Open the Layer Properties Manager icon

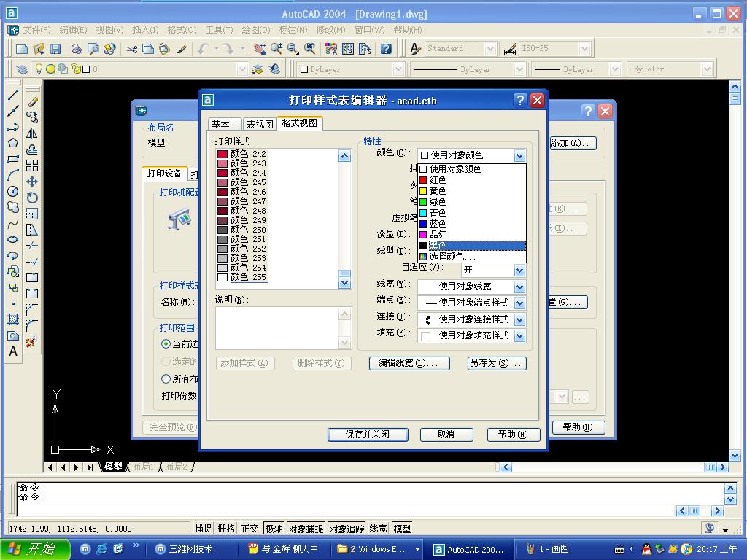(x=22, y=69)
